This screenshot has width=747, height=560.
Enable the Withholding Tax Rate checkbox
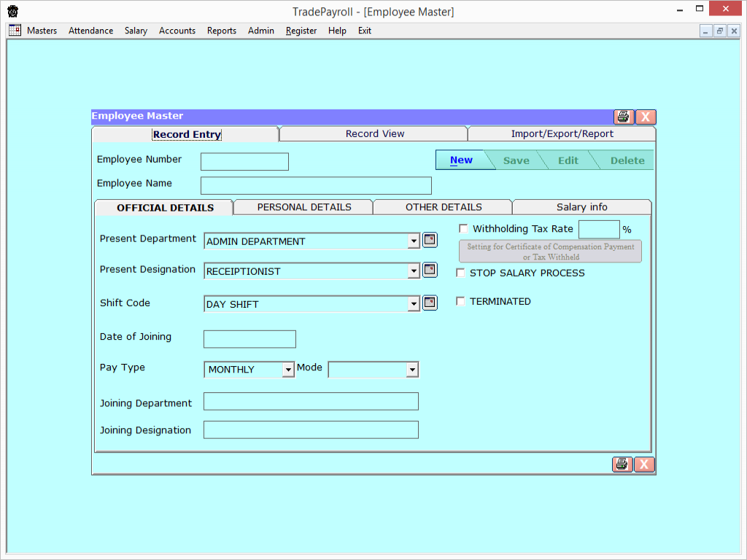point(463,228)
